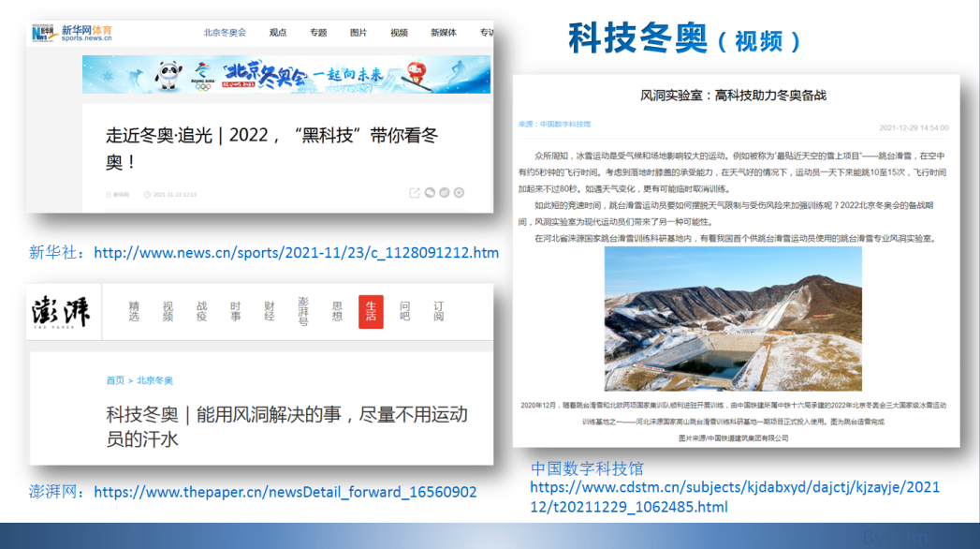This screenshot has height=549, width=980.
Task: Share Xinhua article via Weibo icon
Action: tap(445, 193)
